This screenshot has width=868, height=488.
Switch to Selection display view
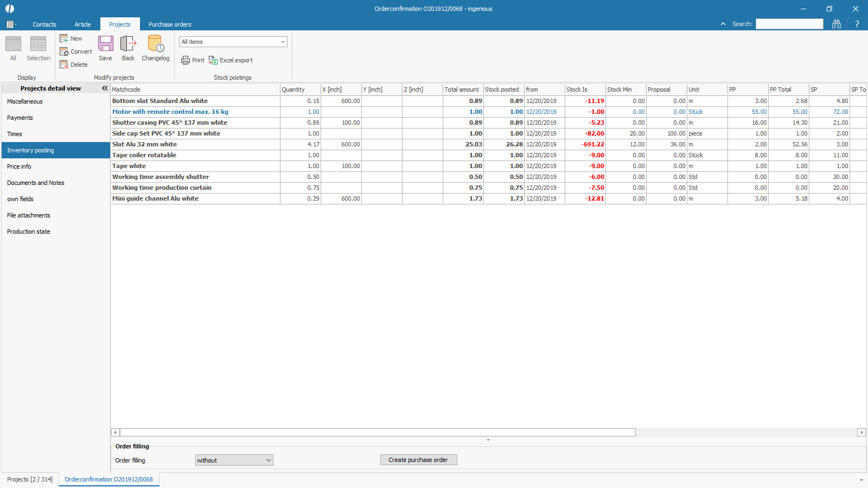[38, 44]
